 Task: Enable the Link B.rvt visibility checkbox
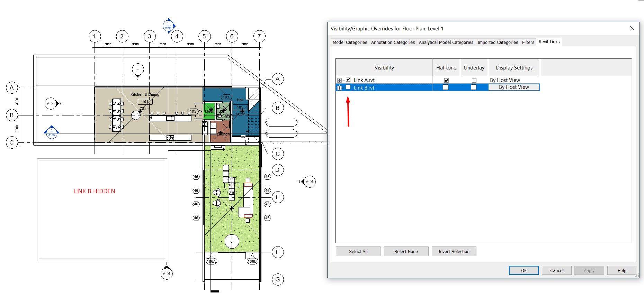pos(348,87)
